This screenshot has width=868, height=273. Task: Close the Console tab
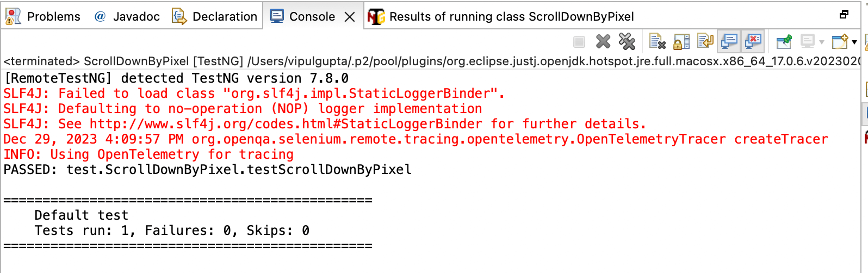[x=350, y=17]
